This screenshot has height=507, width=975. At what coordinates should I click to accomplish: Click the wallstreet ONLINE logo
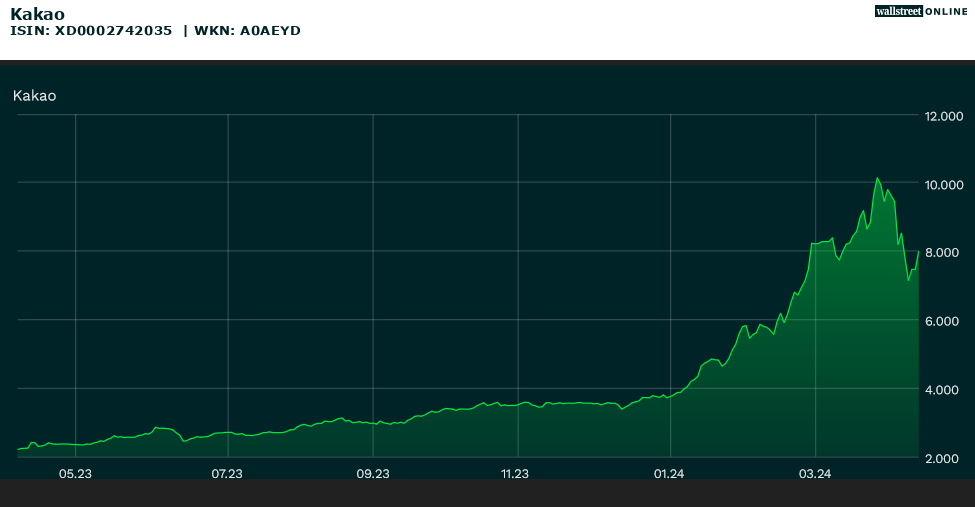[921, 11]
